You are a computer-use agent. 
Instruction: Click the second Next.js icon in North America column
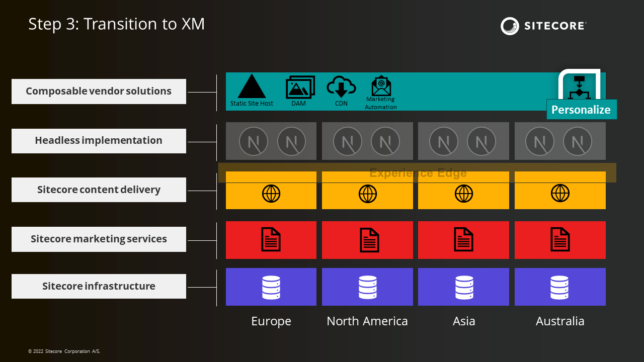(x=385, y=141)
